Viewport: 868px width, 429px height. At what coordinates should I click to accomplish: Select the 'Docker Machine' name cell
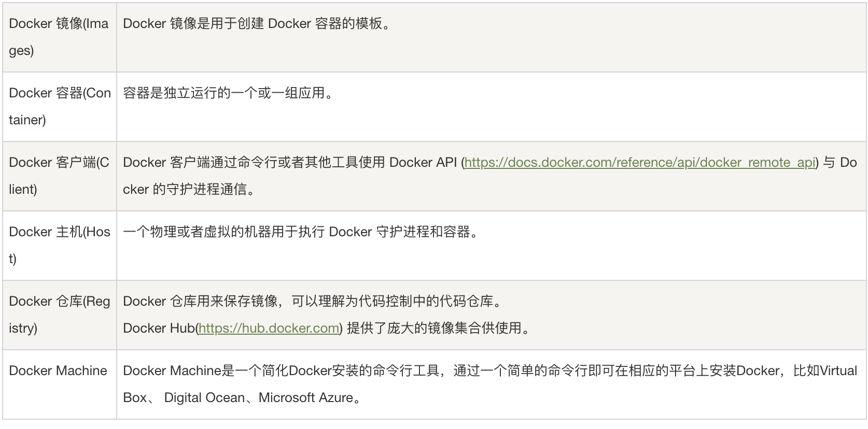coord(60,384)
